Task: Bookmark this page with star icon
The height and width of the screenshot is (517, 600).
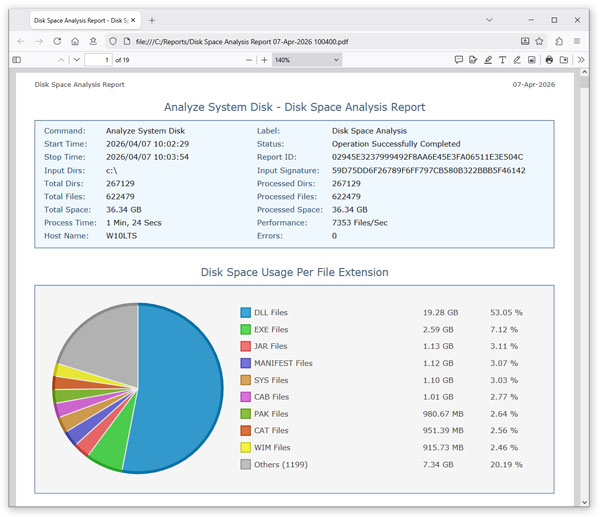Action: click(x=539, y=41)
